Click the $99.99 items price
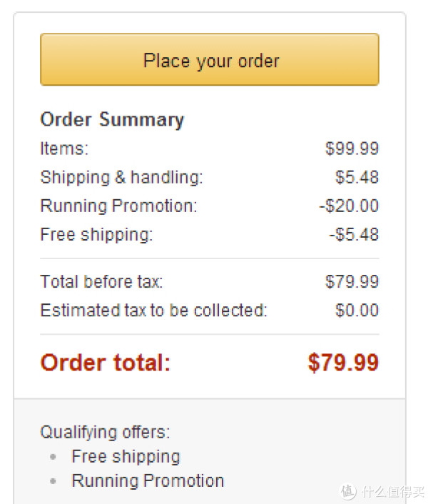The image size is (428, 504). (x=352, y=148)
